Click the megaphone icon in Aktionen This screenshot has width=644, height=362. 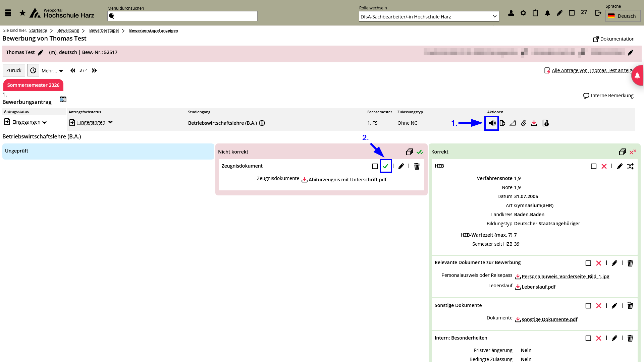tap(492, 123)
